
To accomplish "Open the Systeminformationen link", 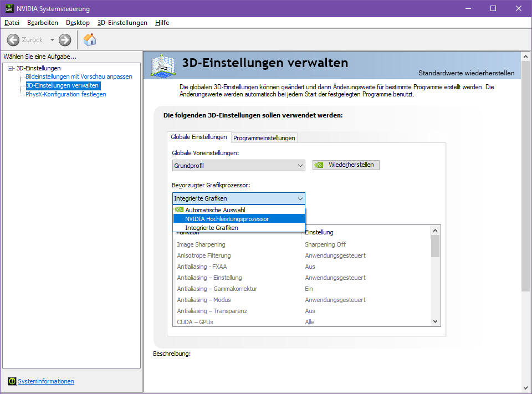I will tap(46, 381).
